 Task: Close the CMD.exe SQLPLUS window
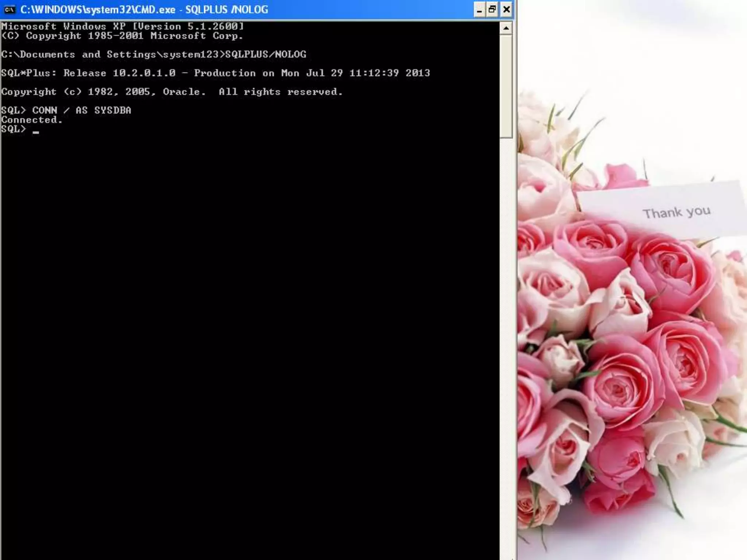(x=506, y=10)
